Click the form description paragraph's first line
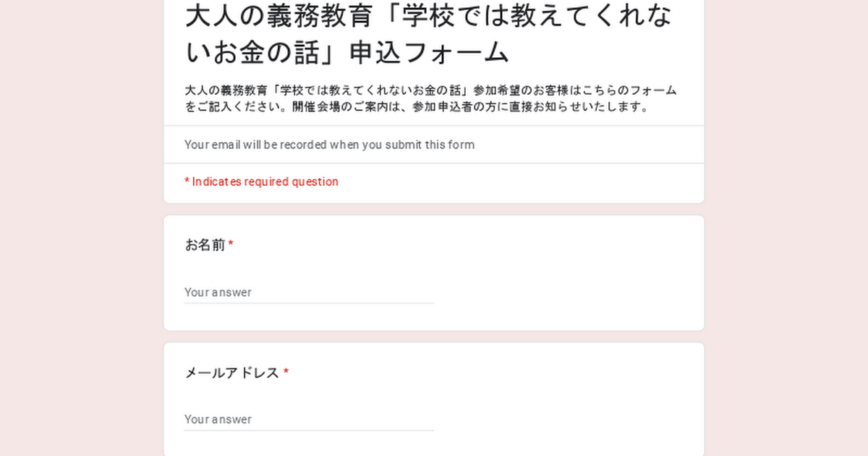Viewport: 868px width, 456px height. pos(430,90)
